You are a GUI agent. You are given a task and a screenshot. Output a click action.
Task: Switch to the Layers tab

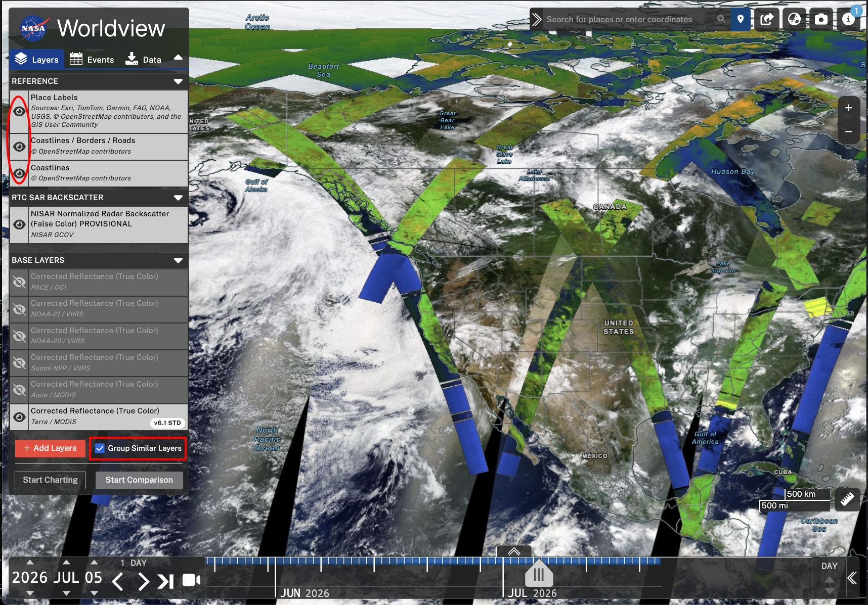pyautogui.click(x=37, y=59)
